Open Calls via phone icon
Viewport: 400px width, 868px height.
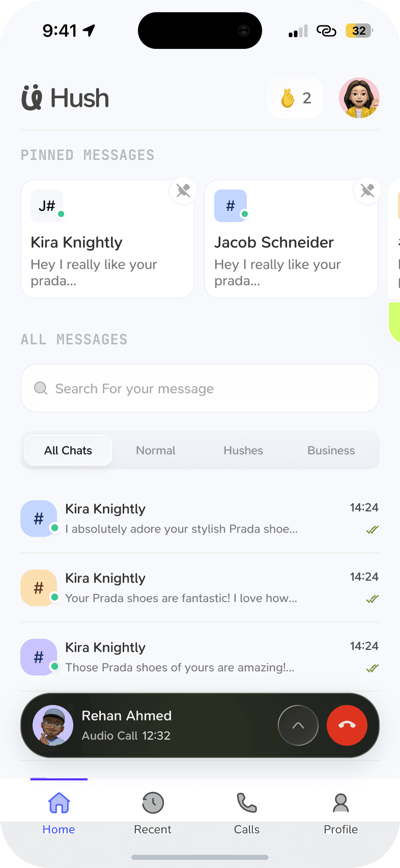pyautogui.click(x=247, y=803)
